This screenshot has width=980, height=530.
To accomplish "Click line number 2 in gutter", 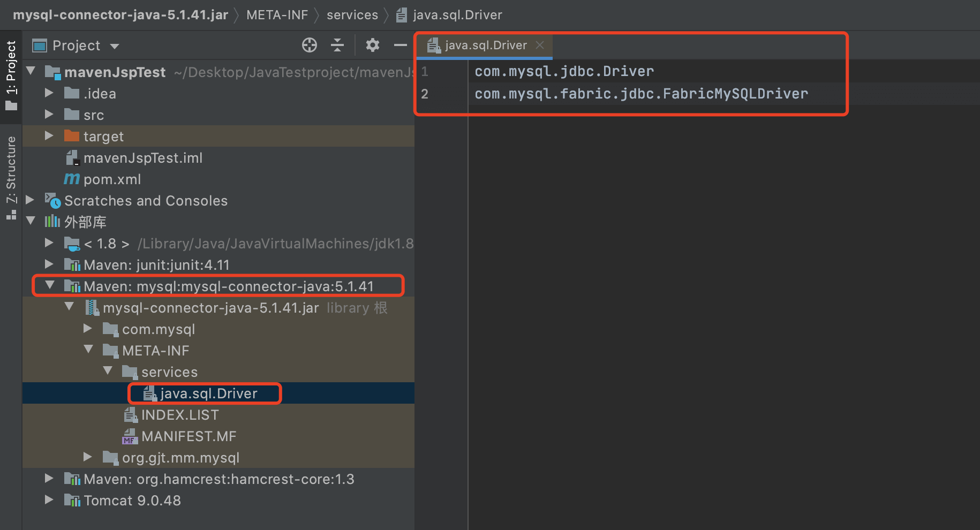I will click(x=425, y=94).
